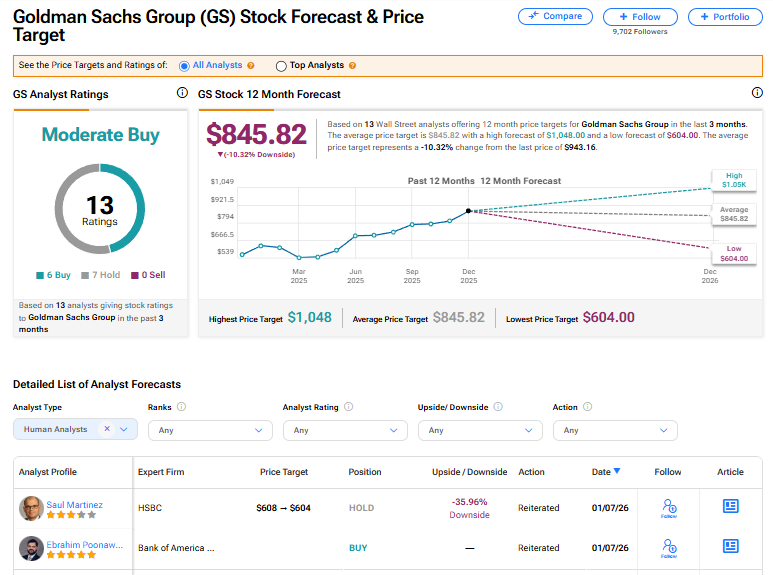Select the All Analysts radio button
This screenshot has width=773, height=575.
pos(184,66)
